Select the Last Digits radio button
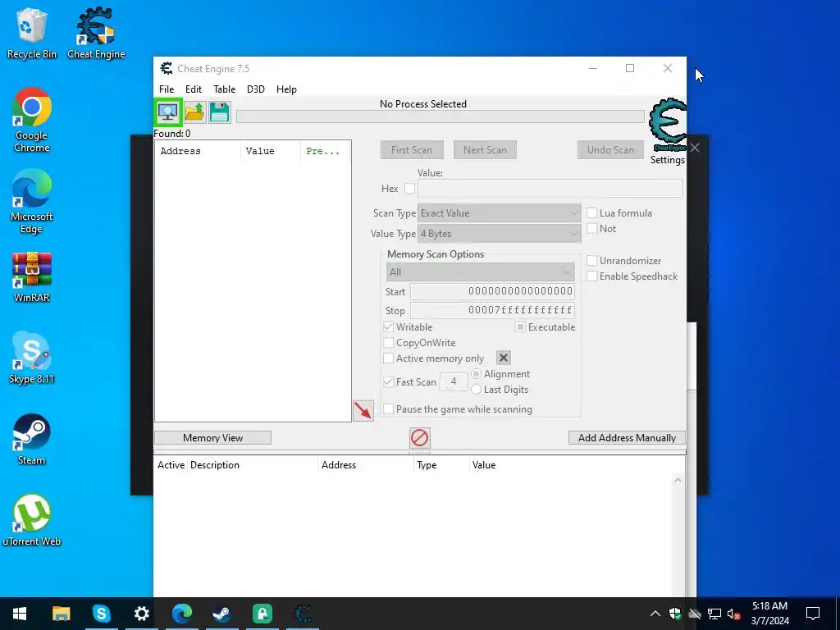 pyautogui.click(x=476, y=390)
